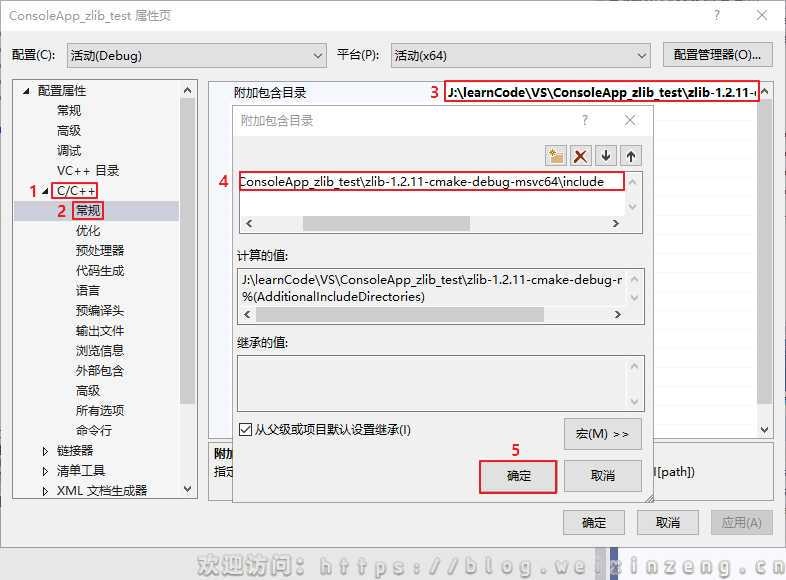
Task: Select 输出文件 in the tree
Action: (x=100, y=330)
